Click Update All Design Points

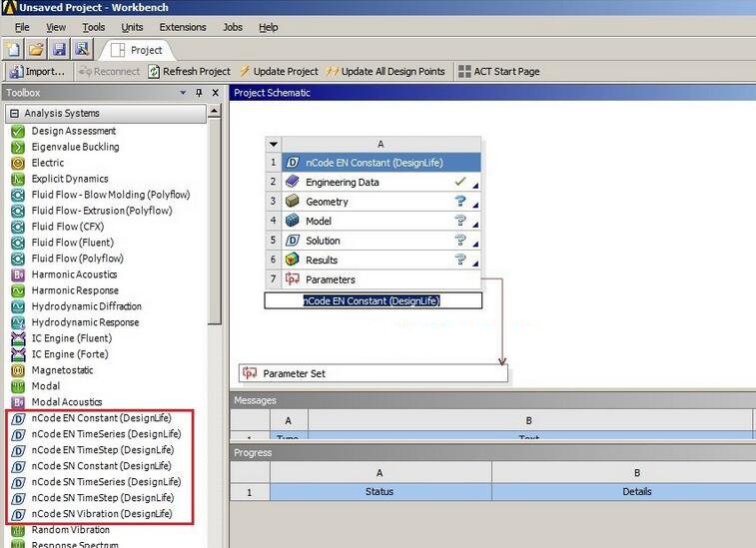[x=385, y=71]
